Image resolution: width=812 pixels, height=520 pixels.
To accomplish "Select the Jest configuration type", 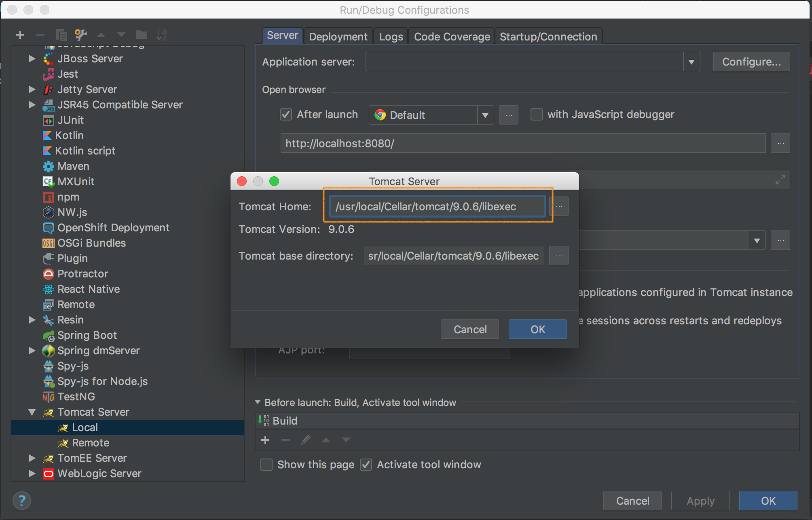I will click(67, 74).
